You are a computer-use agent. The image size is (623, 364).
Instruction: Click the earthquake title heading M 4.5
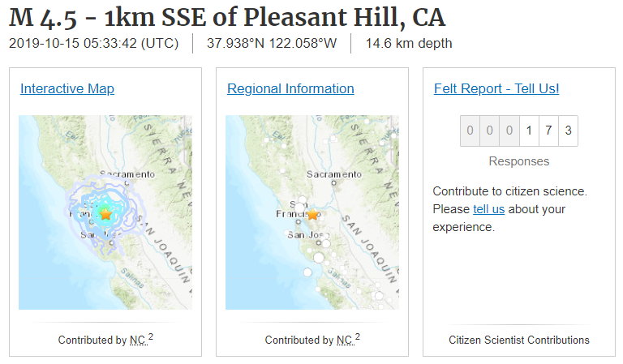(x=227, y=18)
